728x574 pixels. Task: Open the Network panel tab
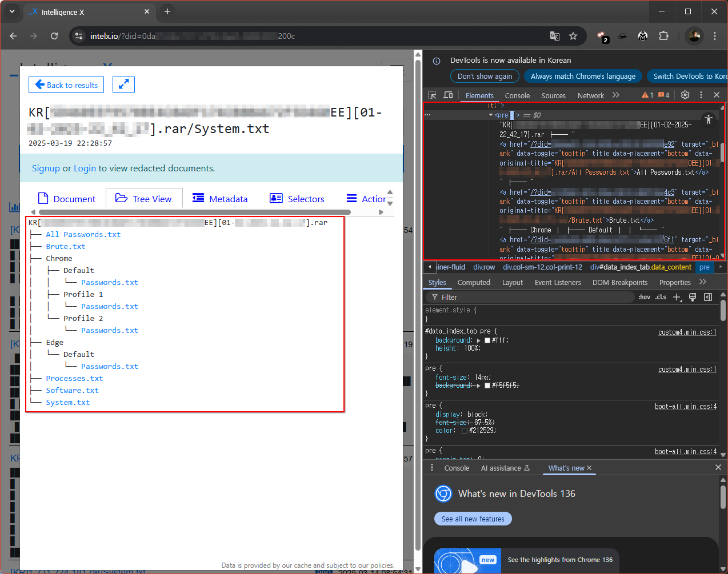(x=591, y=95)
